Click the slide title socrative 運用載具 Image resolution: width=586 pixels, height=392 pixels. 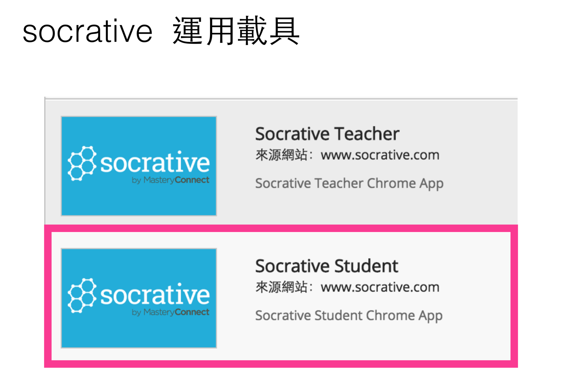[161, 31]
